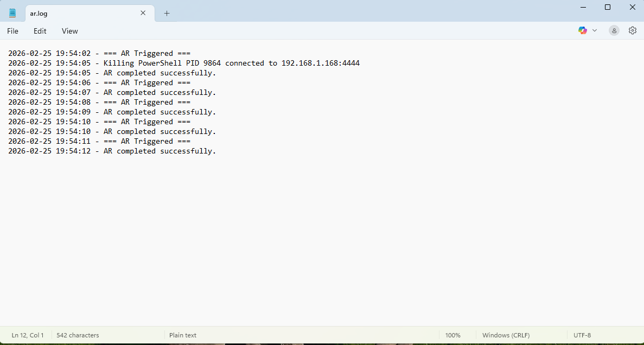Image resolution: width=644 pixels, height=345 pixels.
Task: Click Ln 12, Col 1 status indicator
Action: tap(28, 335)
